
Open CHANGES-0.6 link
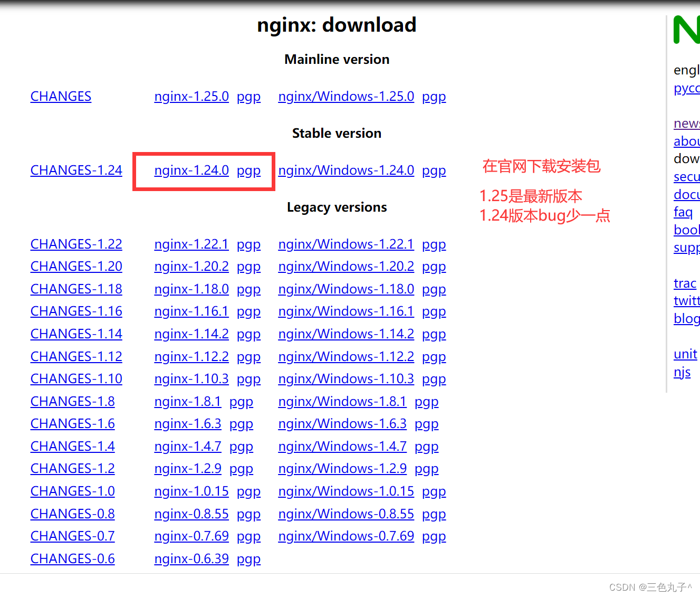73,559
